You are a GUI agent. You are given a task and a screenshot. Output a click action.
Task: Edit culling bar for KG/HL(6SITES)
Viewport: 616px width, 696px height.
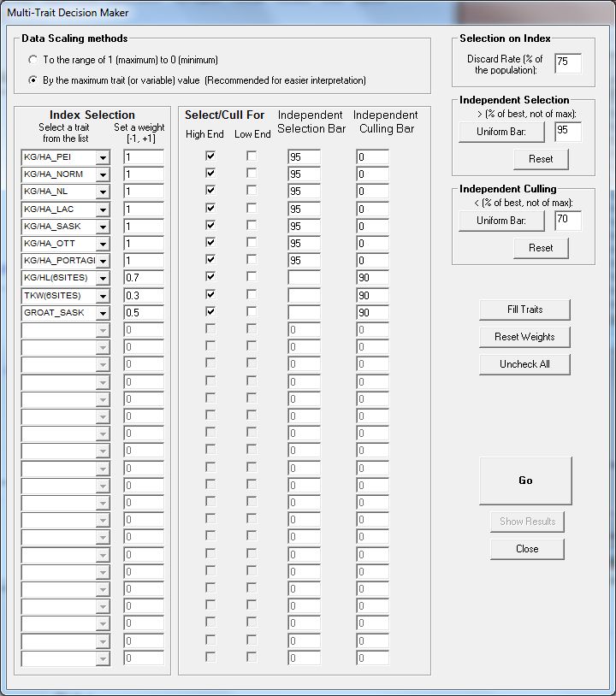[x=372, y=278]
